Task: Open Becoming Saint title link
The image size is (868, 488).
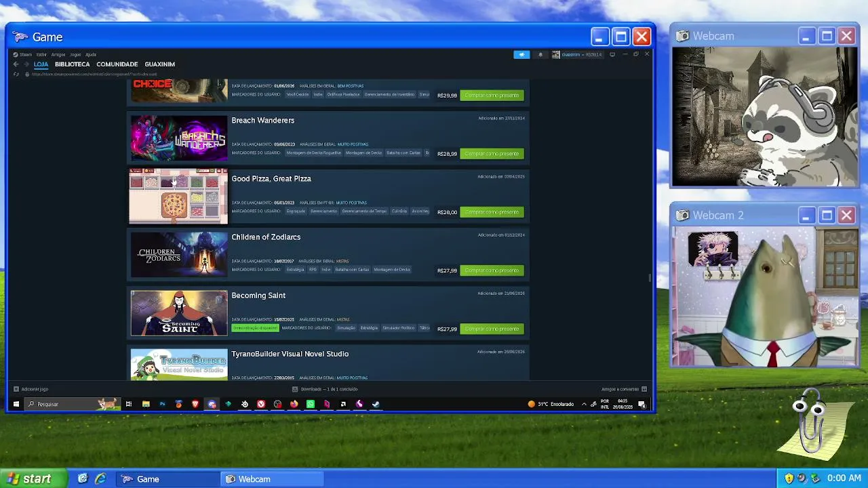Action: (x=258, y=296)
